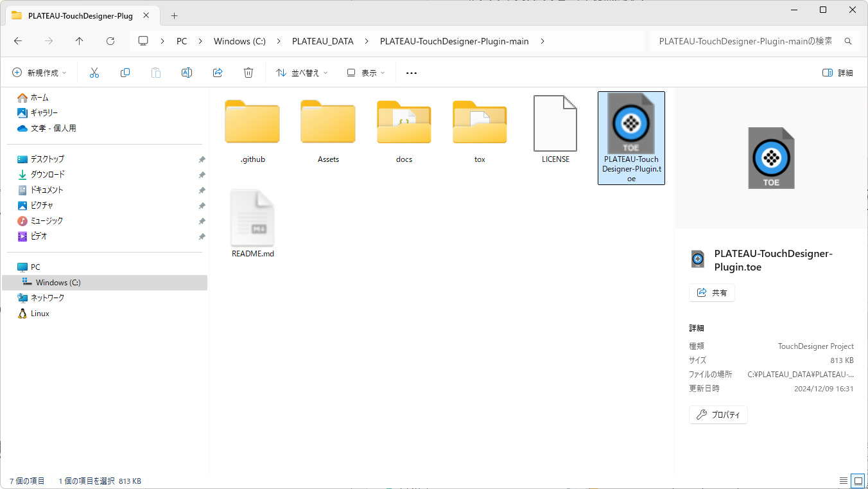Expand chevron after PLATEAU_DATA breadcrumb
Image resolution: width=868 pixels, height=489 pixels.
click(367, 41)
